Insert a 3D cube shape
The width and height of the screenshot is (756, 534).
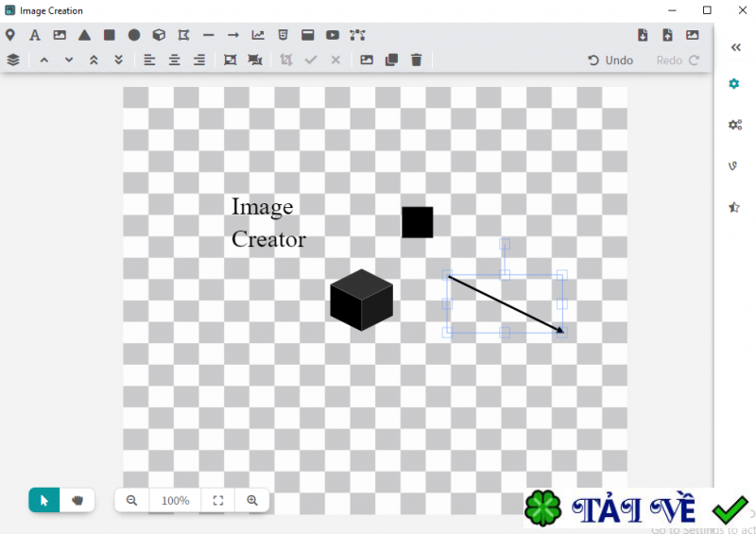click(159, 35)
